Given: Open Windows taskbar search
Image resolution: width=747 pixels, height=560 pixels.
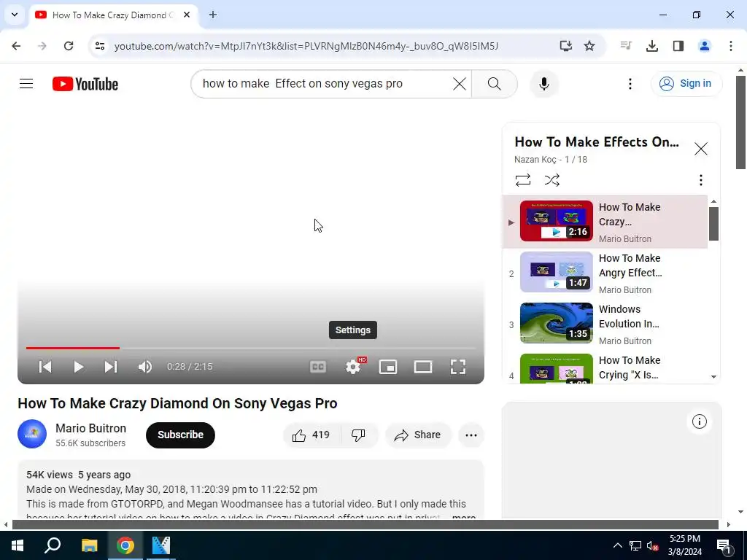Looking at the screenshot, I should [53, 545].
